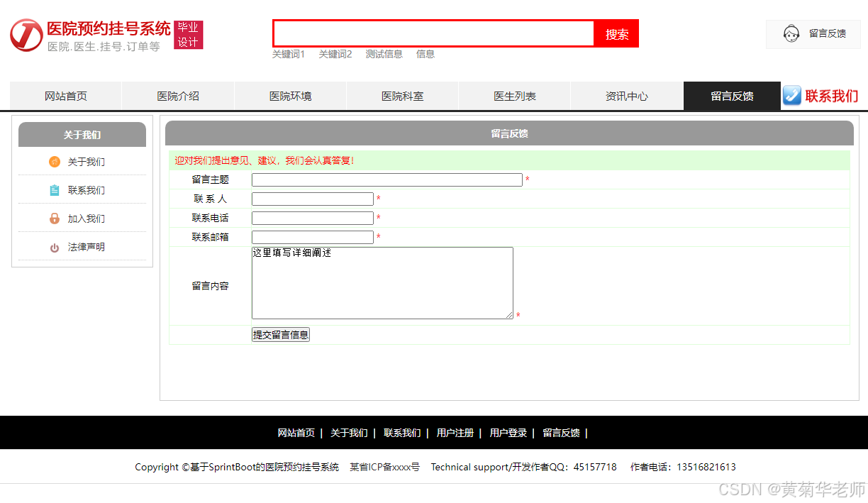The image size is (868, 503).
Task: Click the power icon beside 法律声明
Action: point(55,248)
